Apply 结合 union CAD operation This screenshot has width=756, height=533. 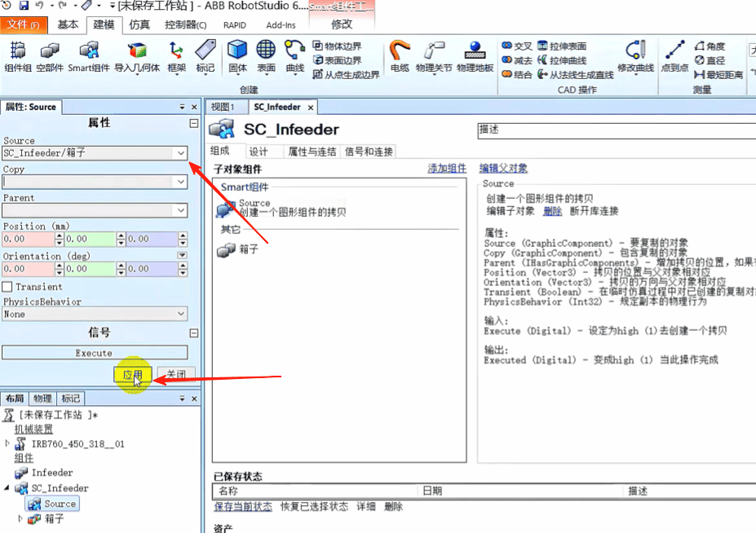[x=517, y=75]
